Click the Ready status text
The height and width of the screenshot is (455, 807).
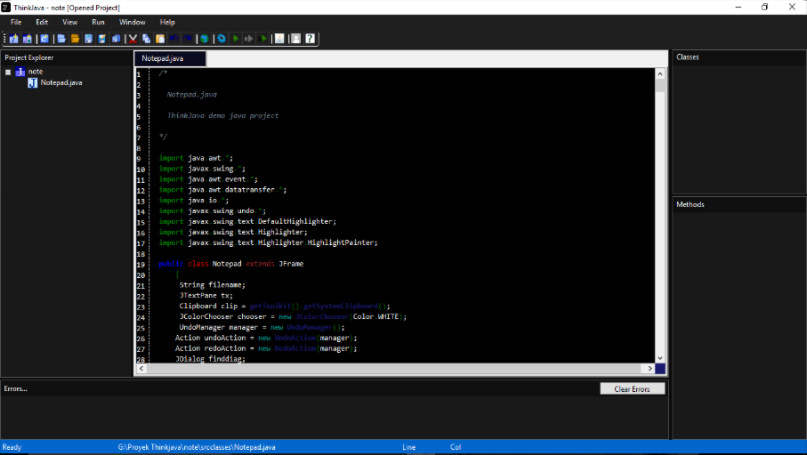click(12, 447)
